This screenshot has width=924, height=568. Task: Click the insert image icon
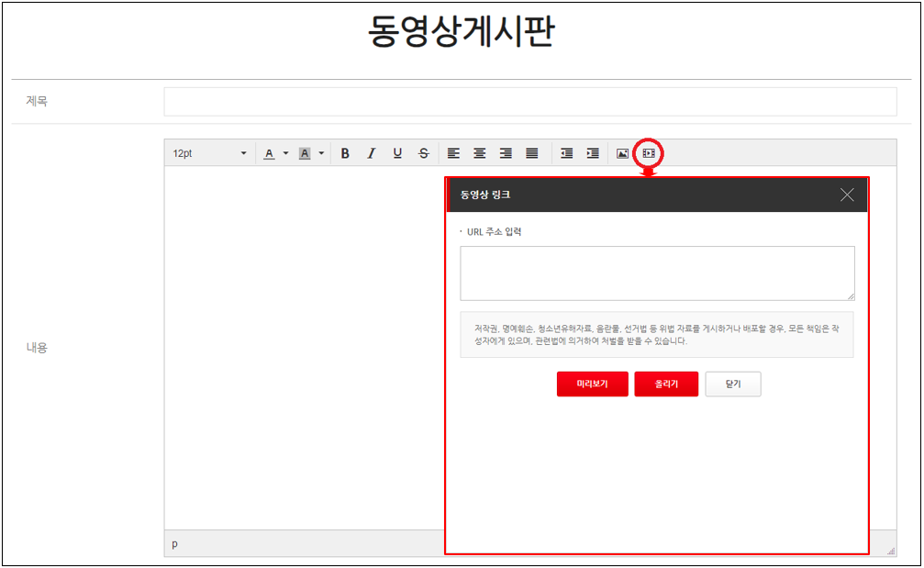(622, 153)
